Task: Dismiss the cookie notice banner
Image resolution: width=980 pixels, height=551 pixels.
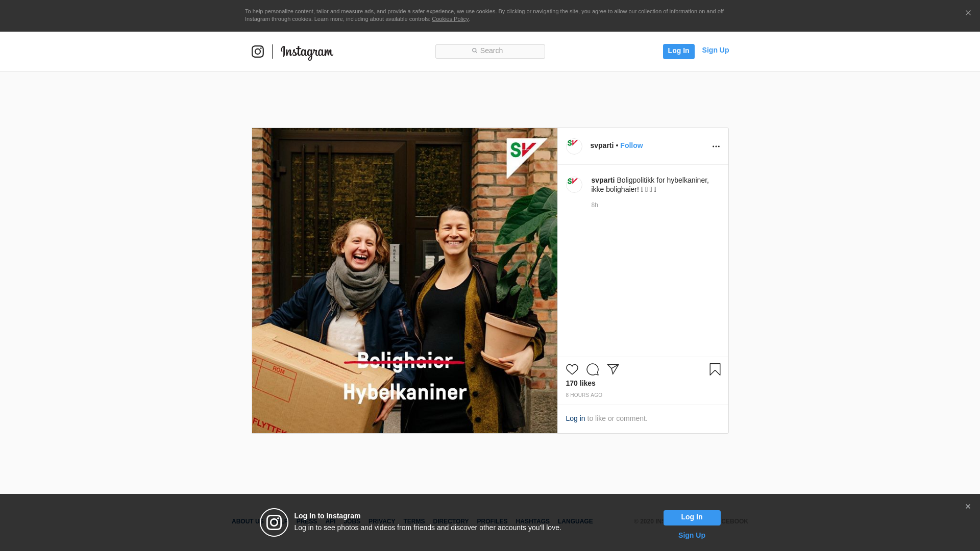Action: [x=968, y=13]
